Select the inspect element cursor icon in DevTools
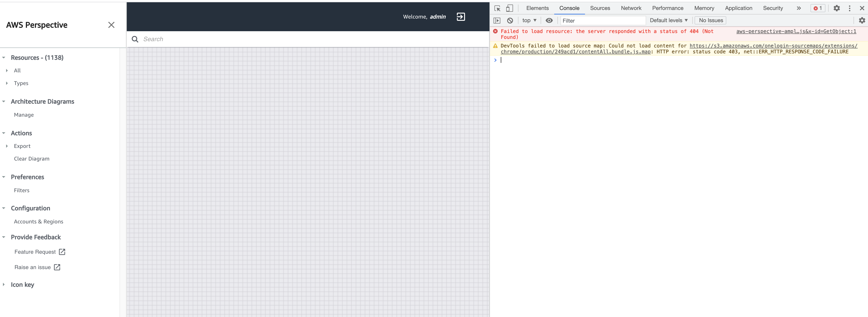 point(497,8)
